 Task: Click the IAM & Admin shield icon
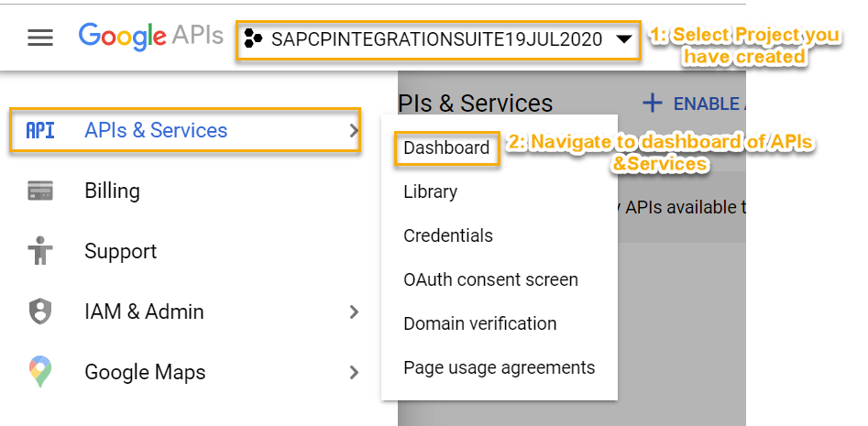(x=40, y=311)
